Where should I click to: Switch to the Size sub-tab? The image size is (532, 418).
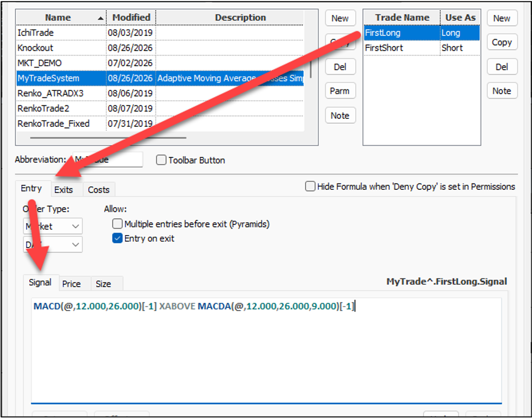coord(103,284)
